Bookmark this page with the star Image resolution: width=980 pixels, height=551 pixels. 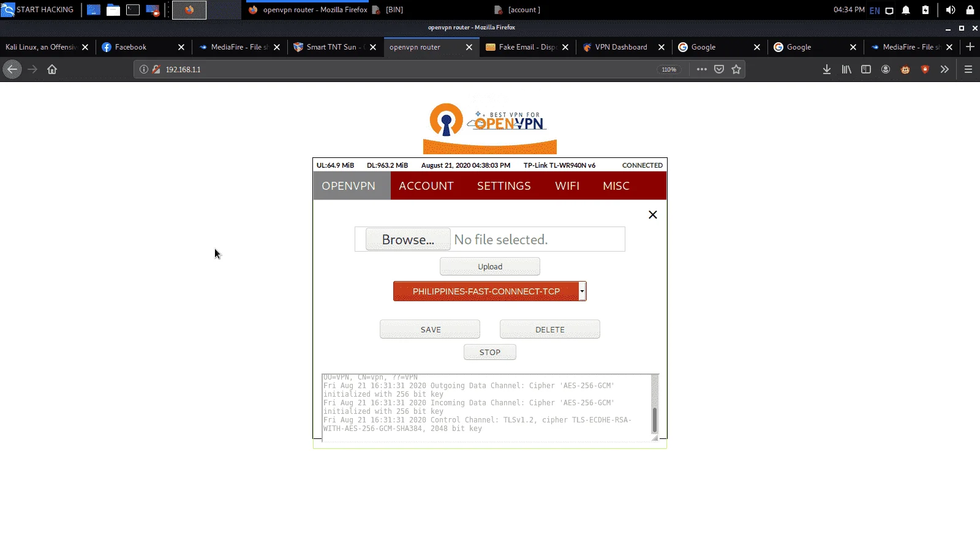click(x=736, y=69)
